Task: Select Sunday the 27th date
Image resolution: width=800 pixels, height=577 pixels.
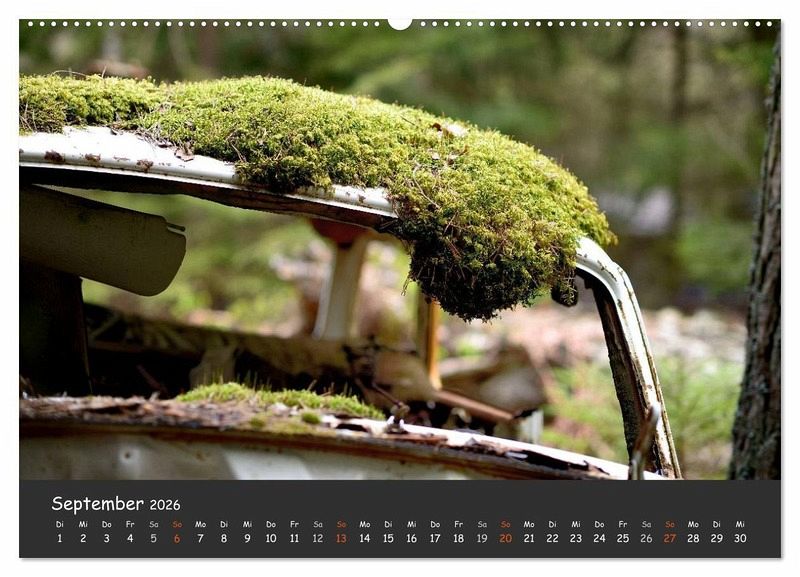Action: (669, 538)
